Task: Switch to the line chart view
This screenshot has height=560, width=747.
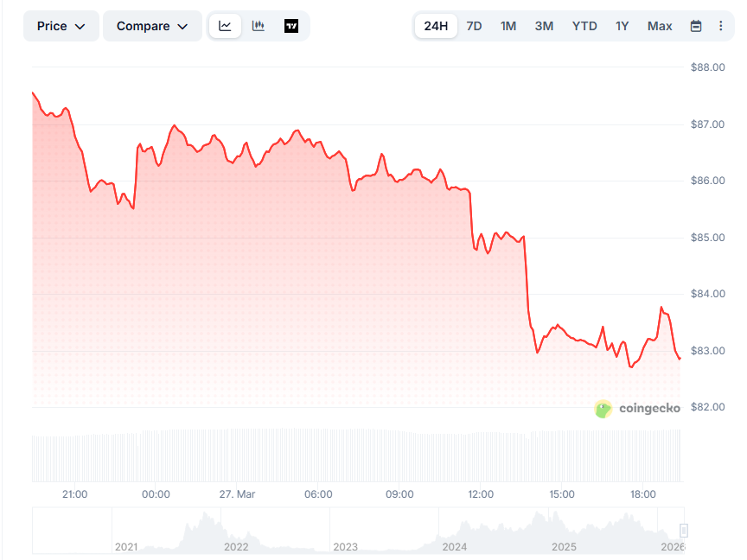Action: 225,26
